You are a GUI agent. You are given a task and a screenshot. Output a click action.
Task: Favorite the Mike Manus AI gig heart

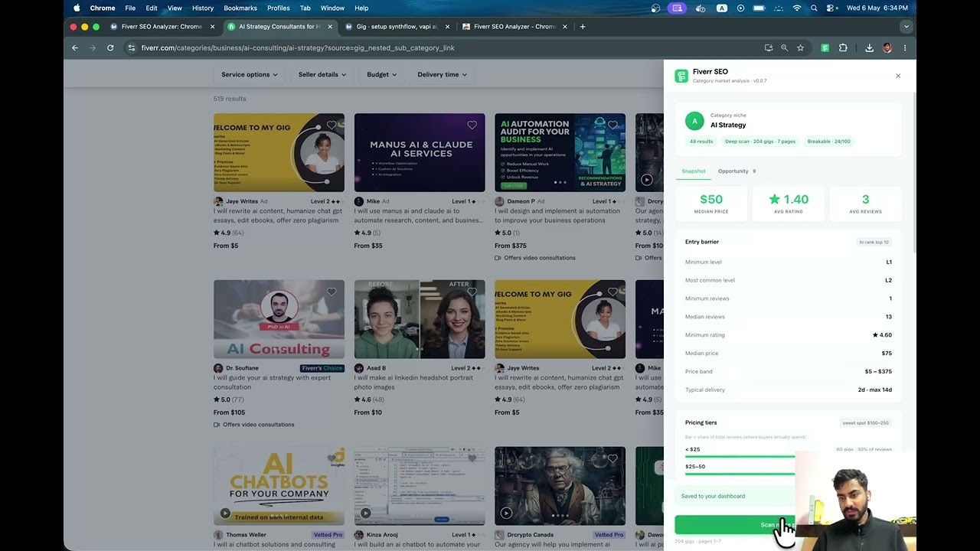pos(472,125)
